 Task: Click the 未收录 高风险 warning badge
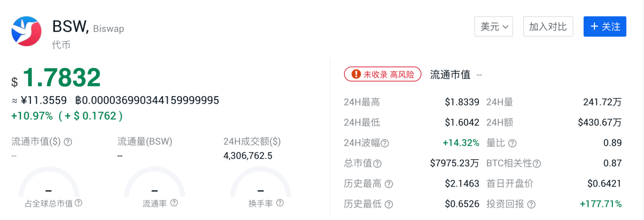pos(382,74)
